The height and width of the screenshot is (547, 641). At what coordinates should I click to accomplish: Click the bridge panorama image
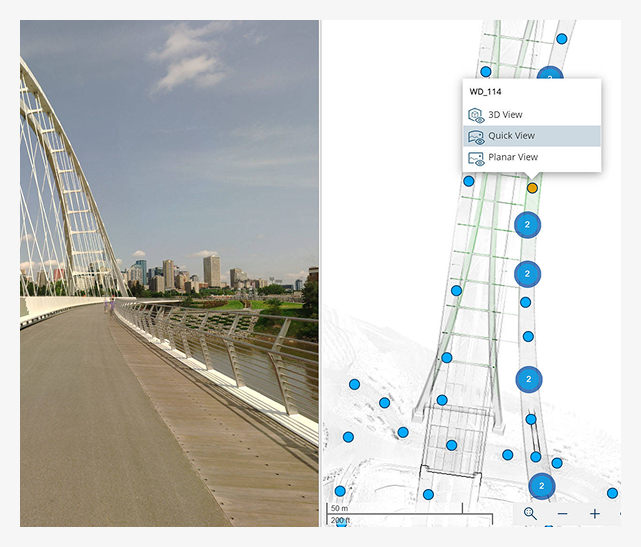coord(169,273)
